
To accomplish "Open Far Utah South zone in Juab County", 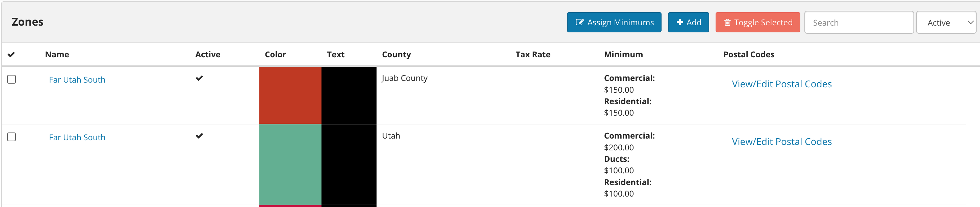I will click(77, 80).
